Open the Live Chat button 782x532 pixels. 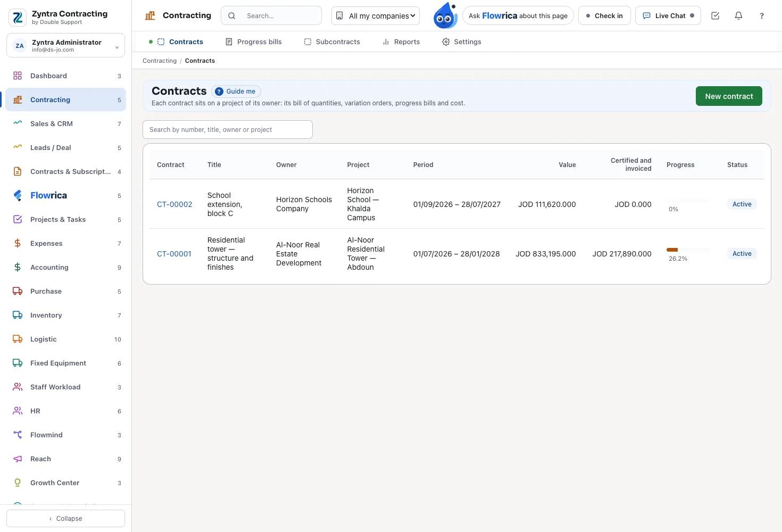pos(668,16)
